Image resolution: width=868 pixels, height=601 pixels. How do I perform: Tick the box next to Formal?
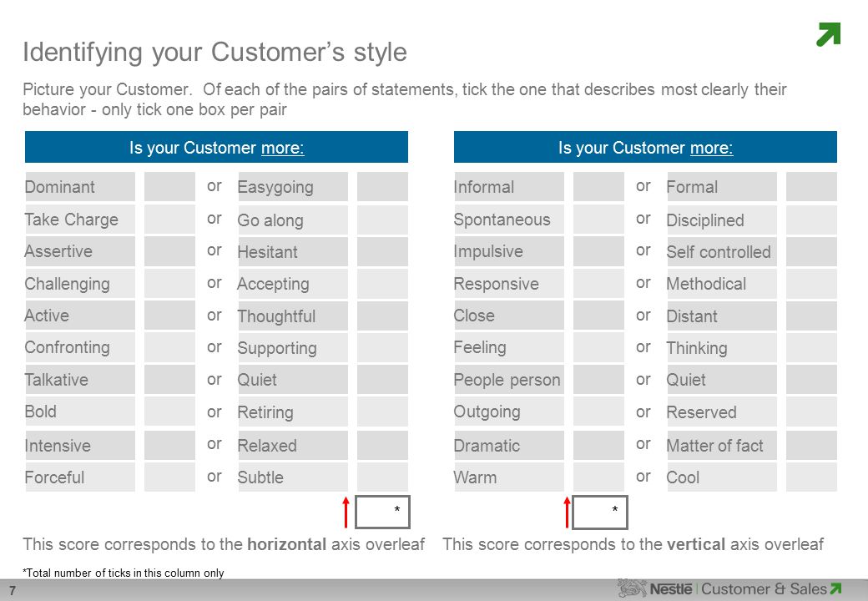pyautogui.click(x=811, y=186)
